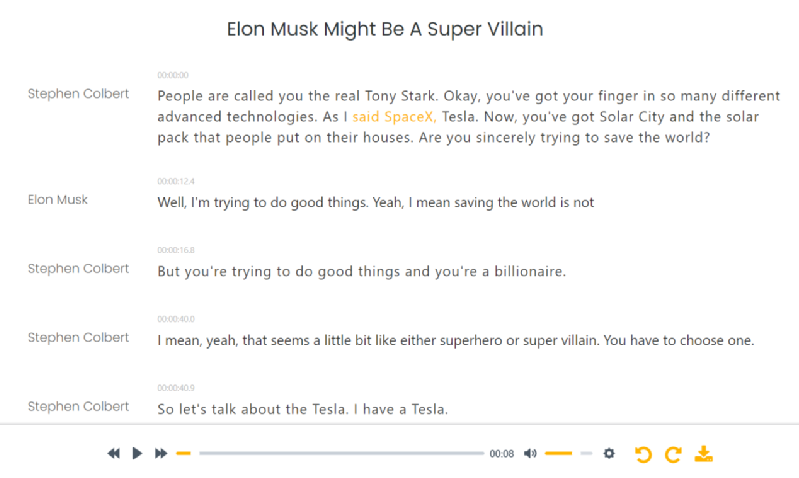Click the "Elon Musk" speaker label
Screen dimensions: 799x478
[x=58, y=200]
